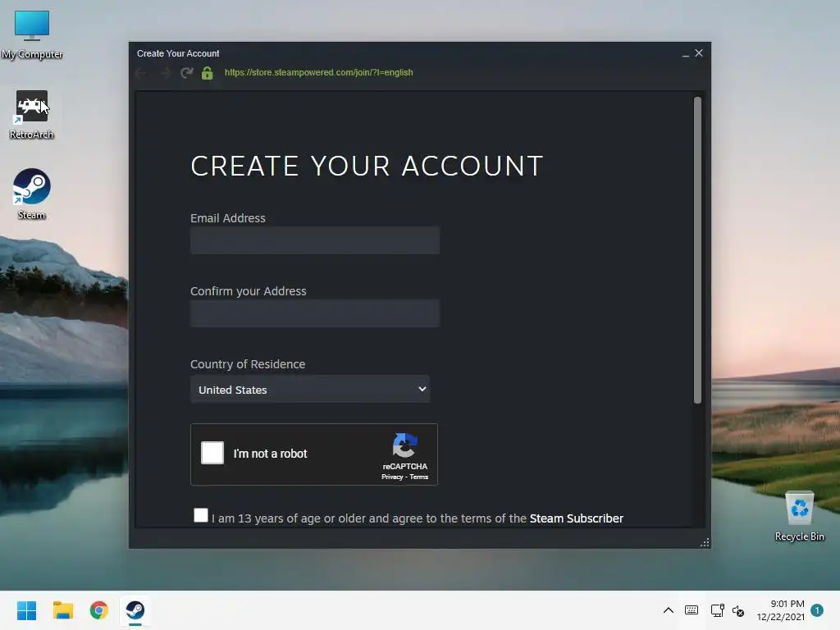Click the Steam taskbar icon

coord(135,610)
